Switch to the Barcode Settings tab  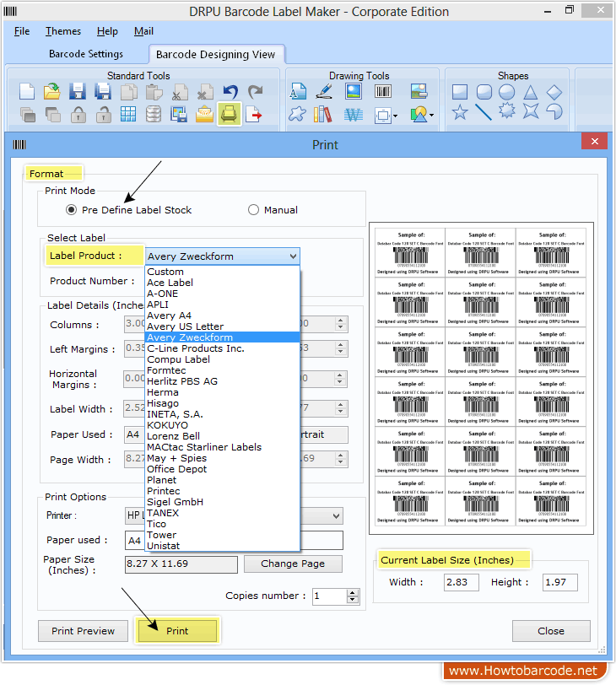pos(86,54)
